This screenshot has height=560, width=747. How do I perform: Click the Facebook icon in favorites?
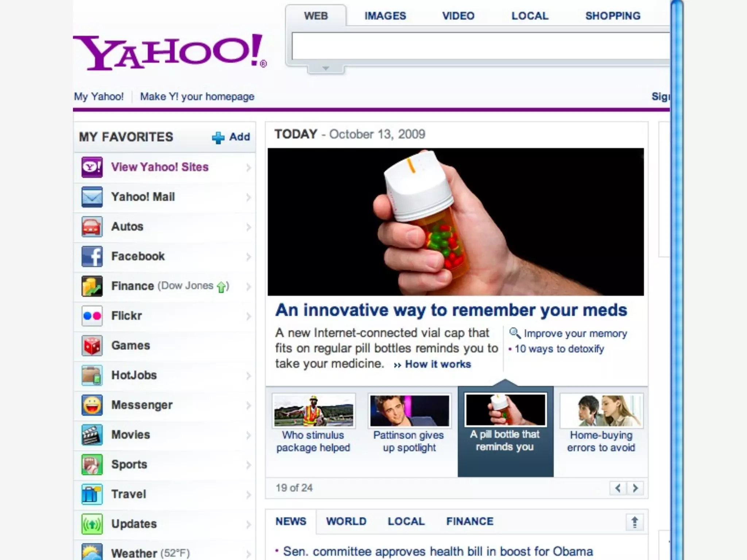(x=92, y=256)
